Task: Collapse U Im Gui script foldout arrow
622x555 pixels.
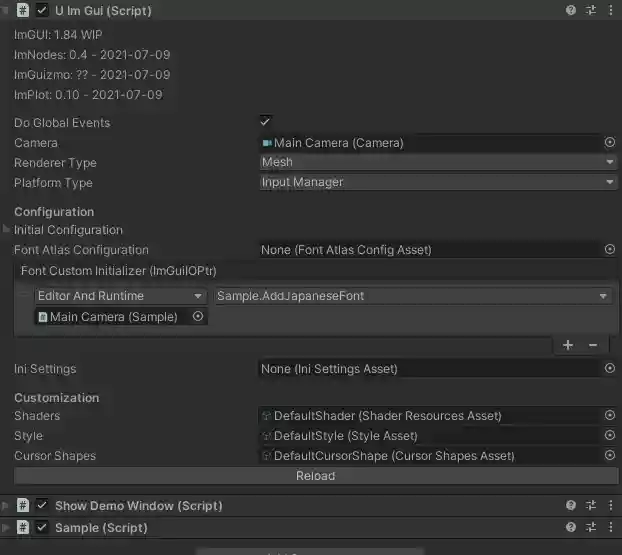Action: pos(4,10)
